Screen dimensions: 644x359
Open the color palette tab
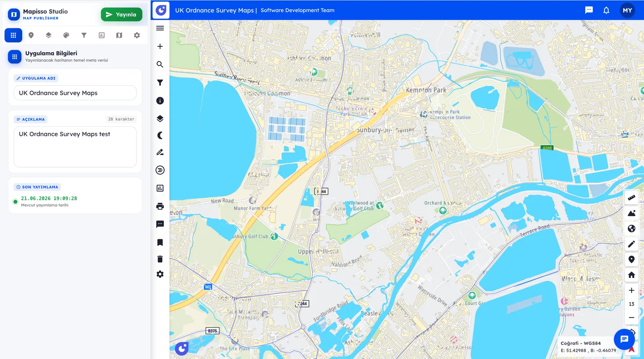click(x=66, y=35)
